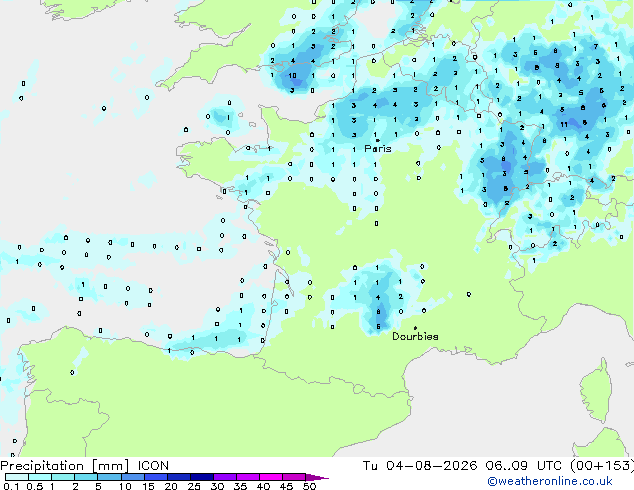
Task: Pick the 0.1–0.5 mm legend swatch
Action: (x=17, y=477)
